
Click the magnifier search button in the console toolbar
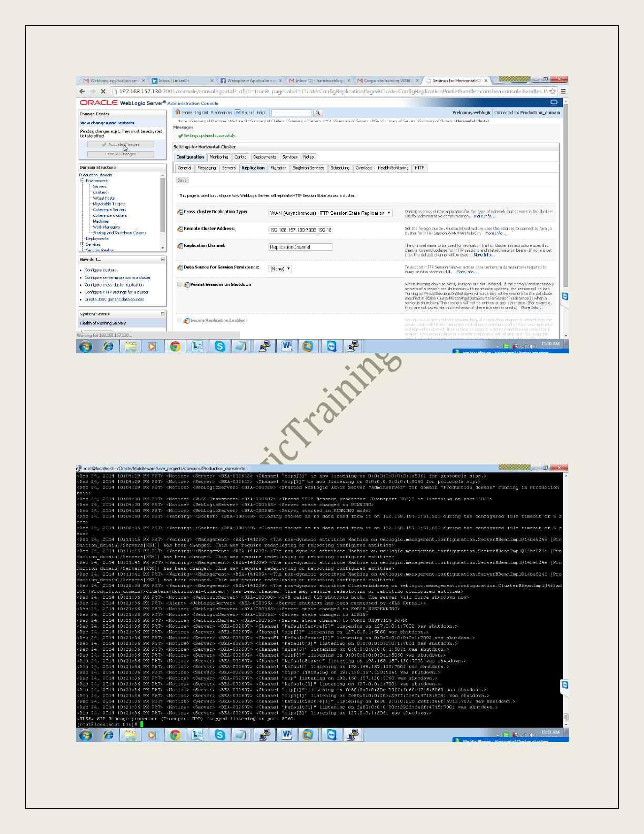pyautogui.click(x=318, y=113)
